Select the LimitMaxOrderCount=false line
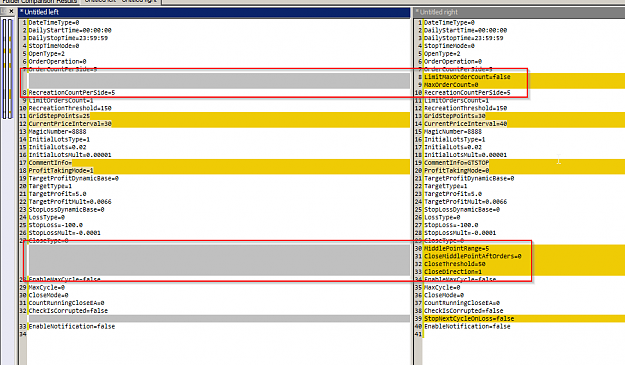Screen dimensions: 625x365 coord(467,77)
